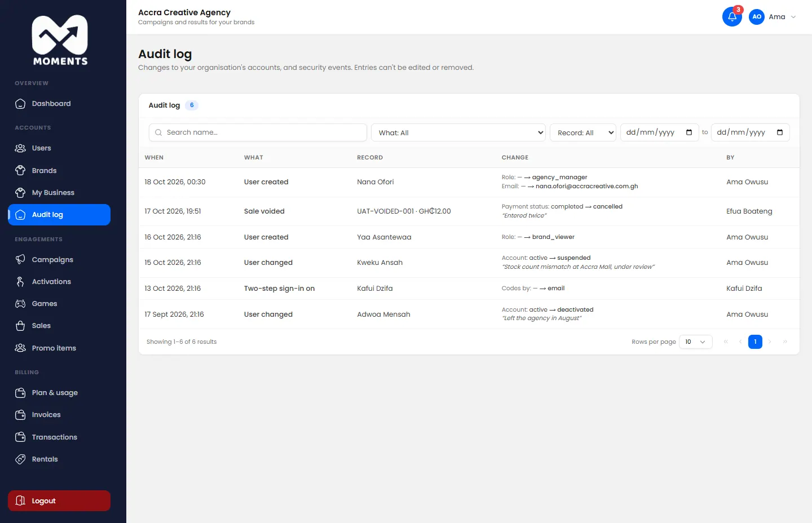
Task: Click the Campaigns megaphone icon
Action: tap(20, 259)
